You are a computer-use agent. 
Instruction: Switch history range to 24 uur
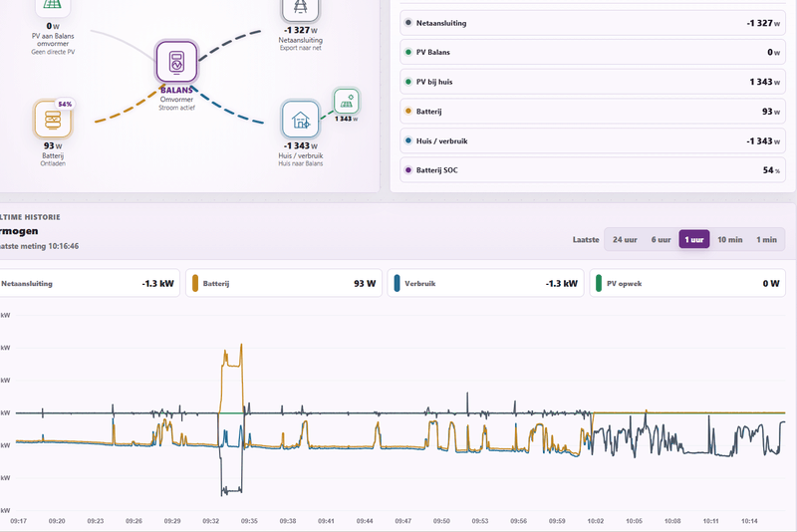tap(625, 239)
